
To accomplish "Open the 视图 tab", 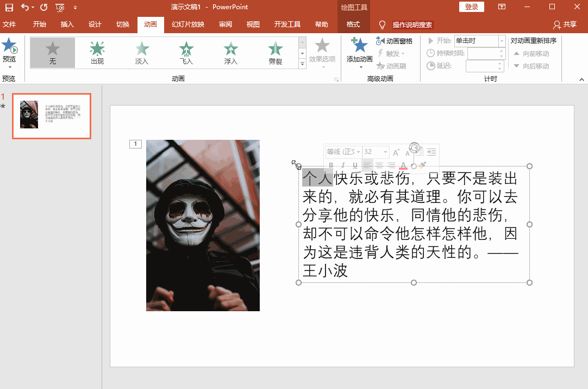I will pyautogui.click(x=253, y=24).
